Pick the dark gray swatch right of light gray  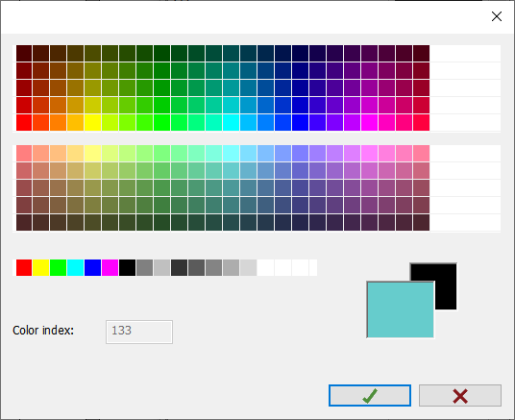click(x=180, y=267)
